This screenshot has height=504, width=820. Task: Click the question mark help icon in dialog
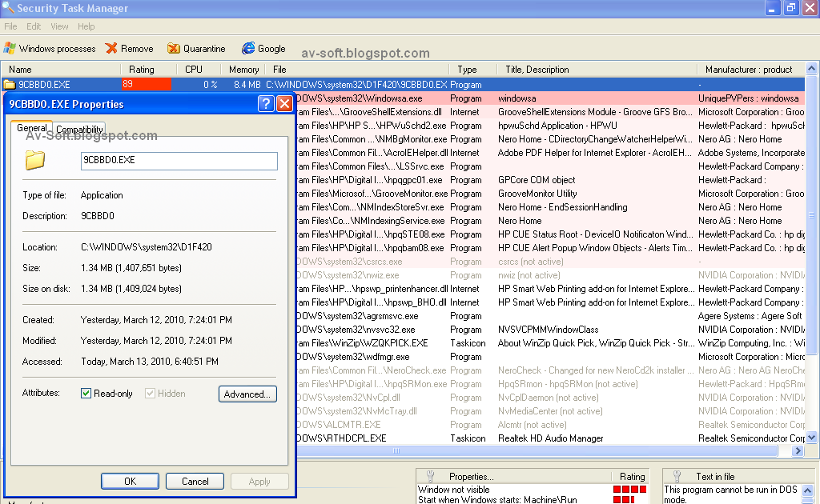click(x=266, y=104)
